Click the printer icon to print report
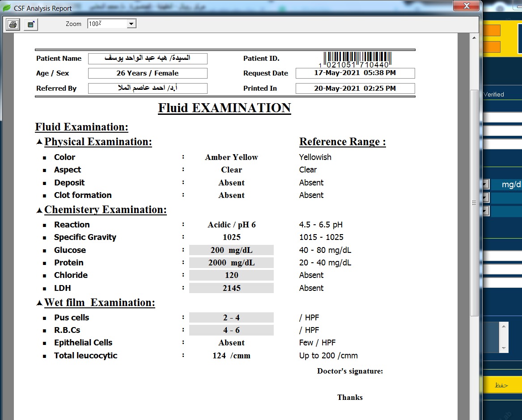The image size is (522, 420). coord(13,24)
